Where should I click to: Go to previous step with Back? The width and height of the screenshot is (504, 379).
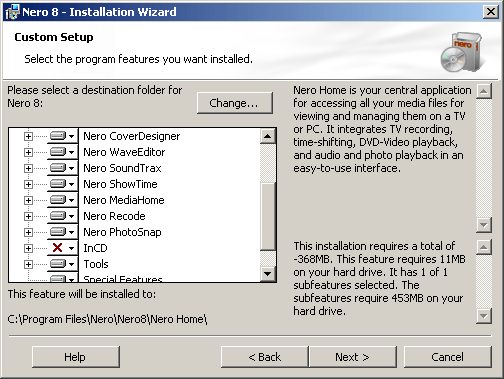pyautogui.click(x=264, y=357)
